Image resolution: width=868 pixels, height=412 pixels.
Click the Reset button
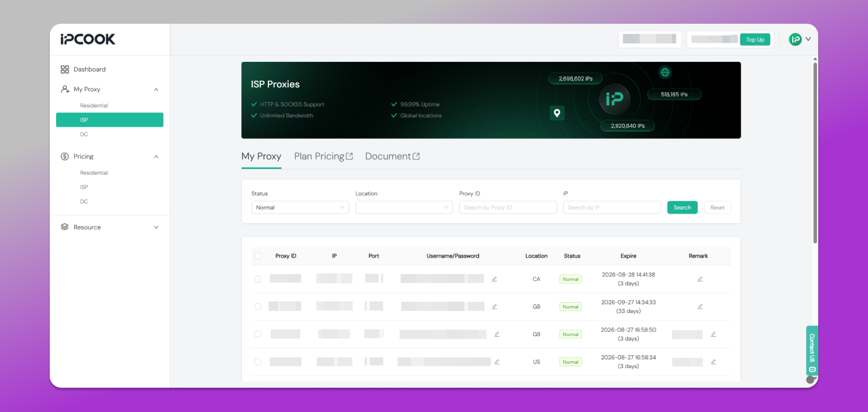tap(718, 207)
